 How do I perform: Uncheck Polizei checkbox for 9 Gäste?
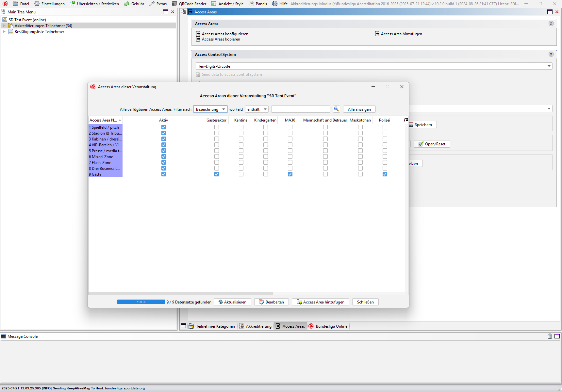pos(385,174)
